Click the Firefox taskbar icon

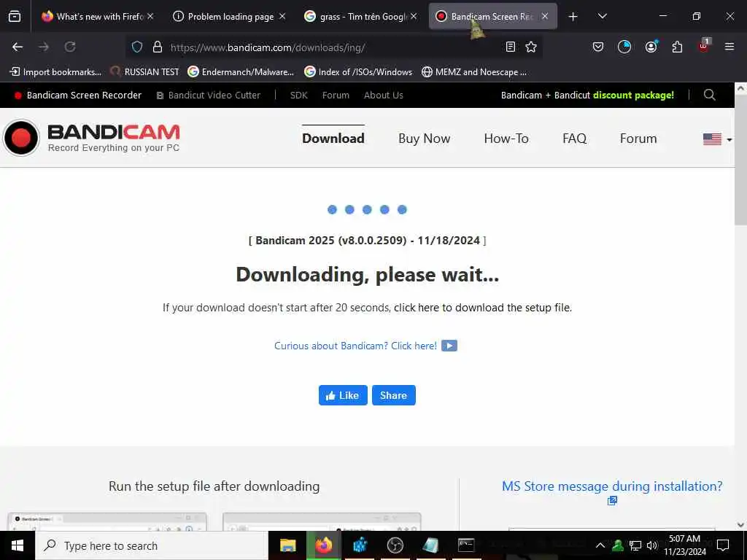(x=323, y=545)
